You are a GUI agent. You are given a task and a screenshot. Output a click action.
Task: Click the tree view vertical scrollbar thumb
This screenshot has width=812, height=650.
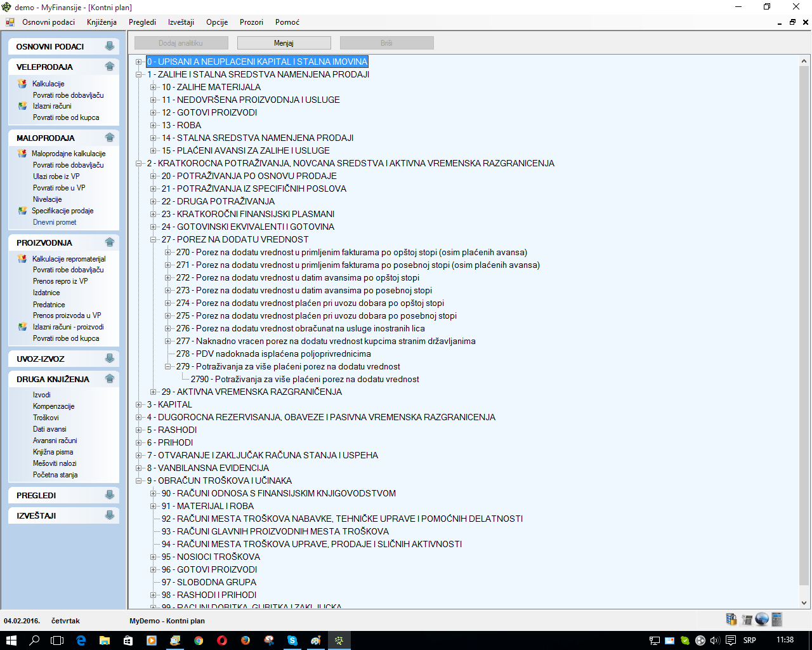(804, 324)
